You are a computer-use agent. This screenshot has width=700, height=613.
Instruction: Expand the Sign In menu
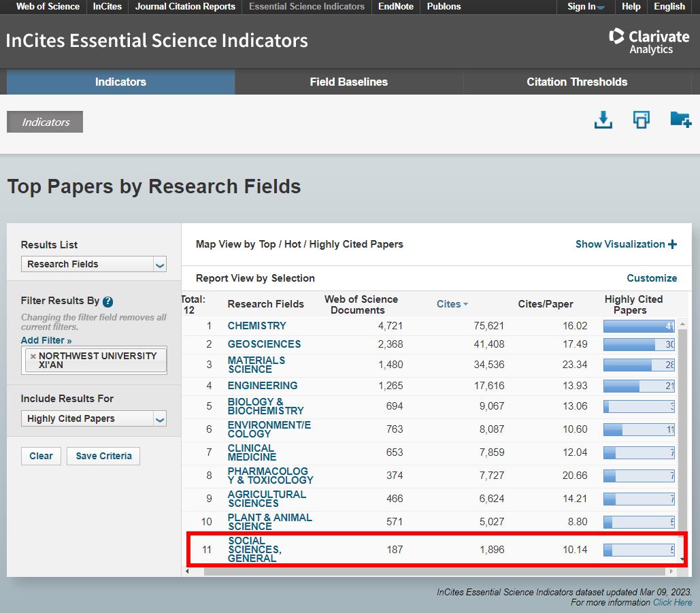(x=586, y=7)
